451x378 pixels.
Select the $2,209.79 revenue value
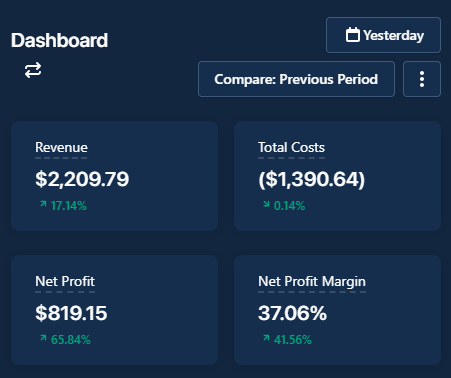[82, 179]
